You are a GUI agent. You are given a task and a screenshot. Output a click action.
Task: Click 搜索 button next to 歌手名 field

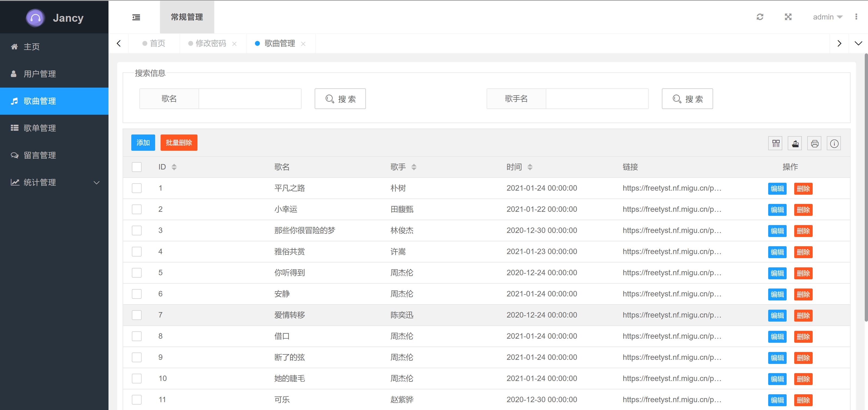pos(687,99)
